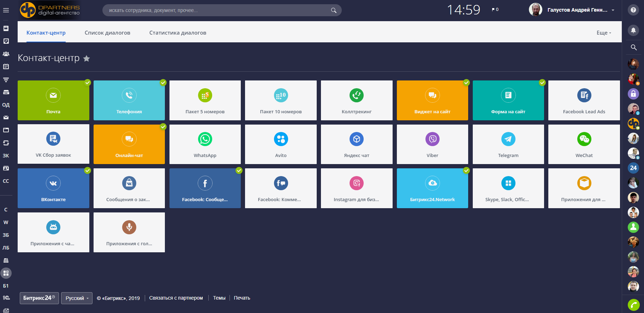Click the 14:59 clock in the header
This screenshot has width=644, height=313.
coord(464,10)
